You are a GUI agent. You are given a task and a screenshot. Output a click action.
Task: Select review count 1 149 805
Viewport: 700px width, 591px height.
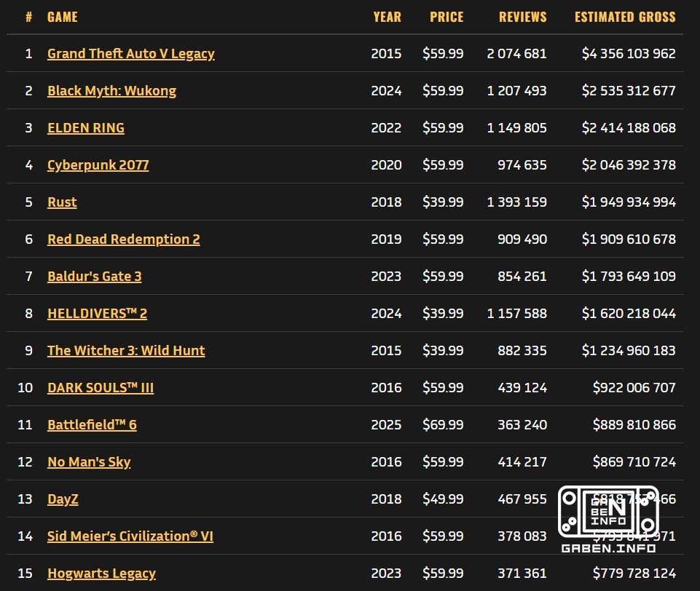coord(516,127)
